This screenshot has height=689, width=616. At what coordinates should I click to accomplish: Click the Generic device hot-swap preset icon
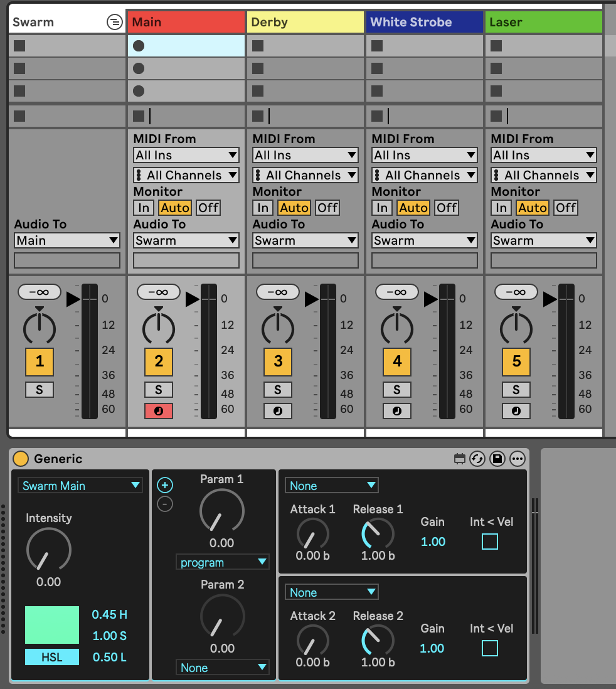tap(477, 459)
